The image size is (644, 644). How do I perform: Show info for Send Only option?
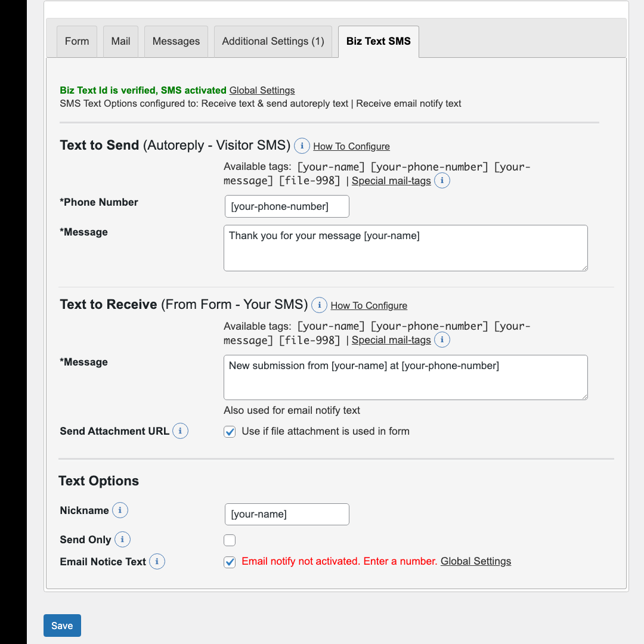click(x=122, y=539)
